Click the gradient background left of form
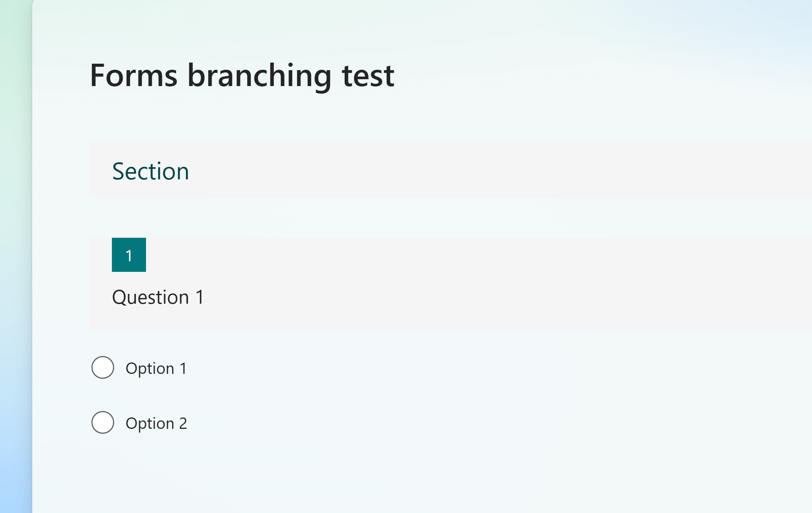812x513 pixels. [x=16, y=256]
